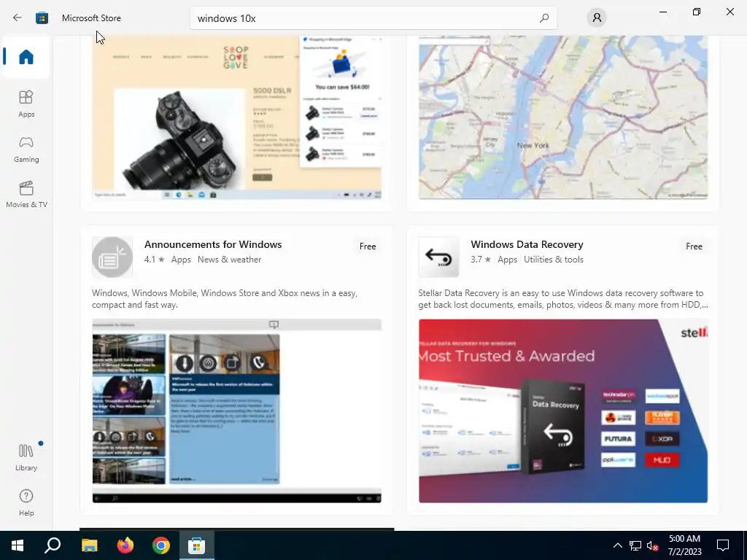Launch Google Chrome from the taskbar

[x=161, y=545]
